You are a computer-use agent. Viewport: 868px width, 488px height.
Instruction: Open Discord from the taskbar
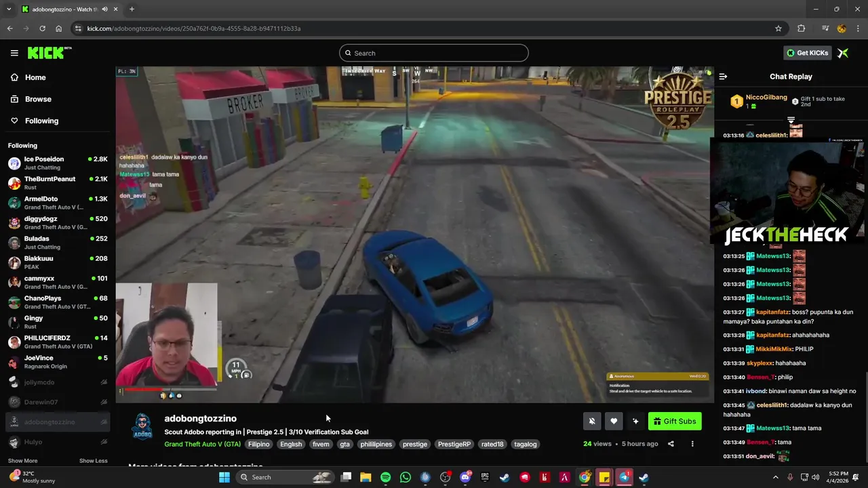click(465, 477)
